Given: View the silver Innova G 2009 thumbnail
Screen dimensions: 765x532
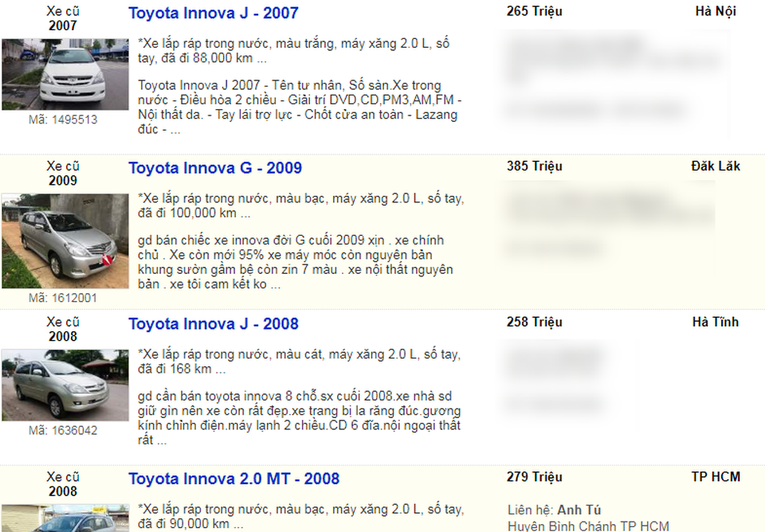Looking at the screenshot, I should 65,241.
